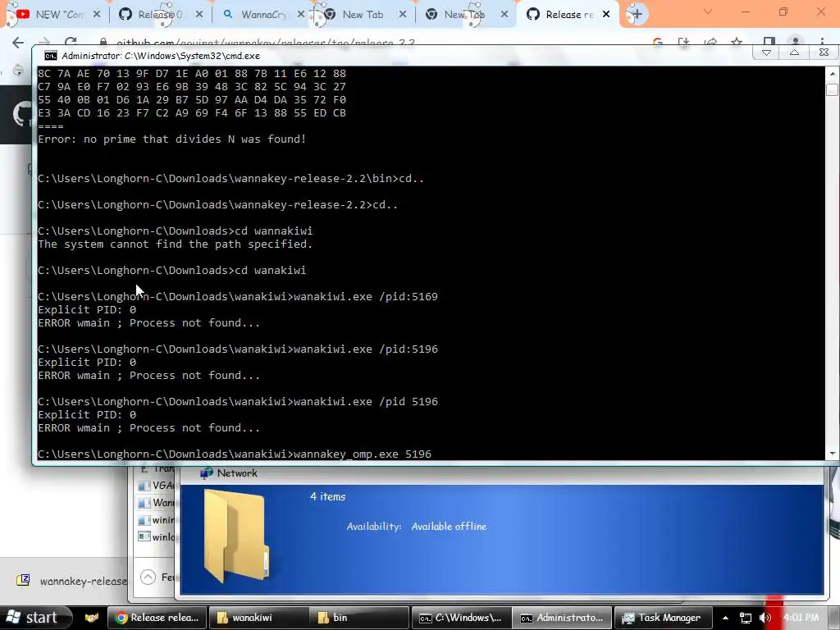This screenshot has width=840, height=630.
Task: Switch to the WannaCry search tab
Action: click(x=262, y=15)
